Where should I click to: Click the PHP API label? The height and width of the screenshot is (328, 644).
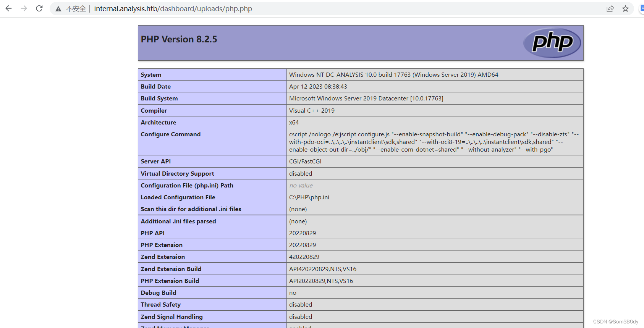coord(152,233)
